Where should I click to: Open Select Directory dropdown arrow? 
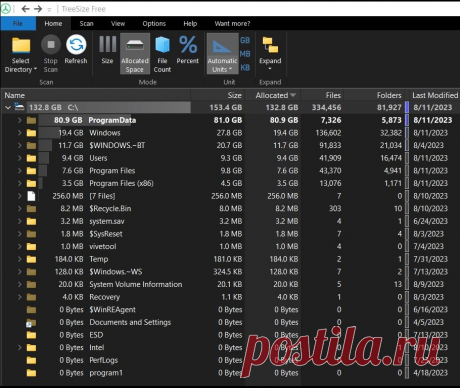35,69
